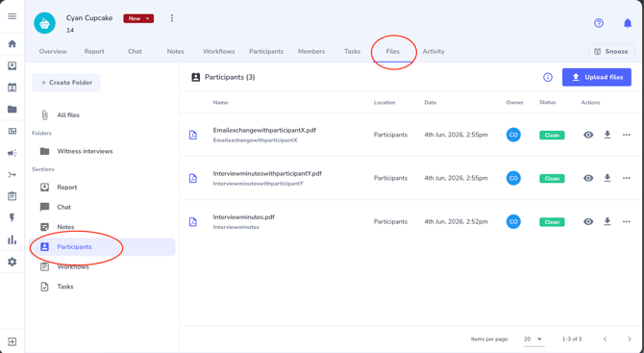
Task: Click PDF icon of EmailexchangewithparticipantX.pdf
Action: pyautogui.click(x=193, y=135)
